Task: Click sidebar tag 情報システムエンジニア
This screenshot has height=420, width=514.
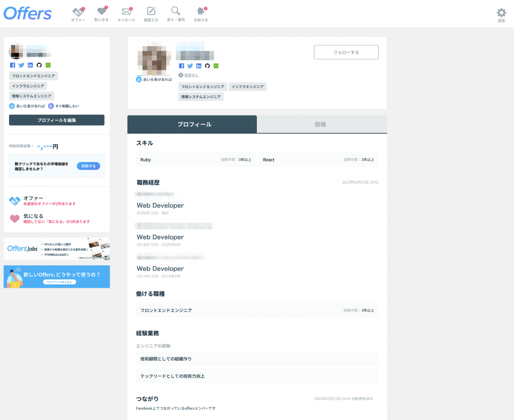Action: 32,96
